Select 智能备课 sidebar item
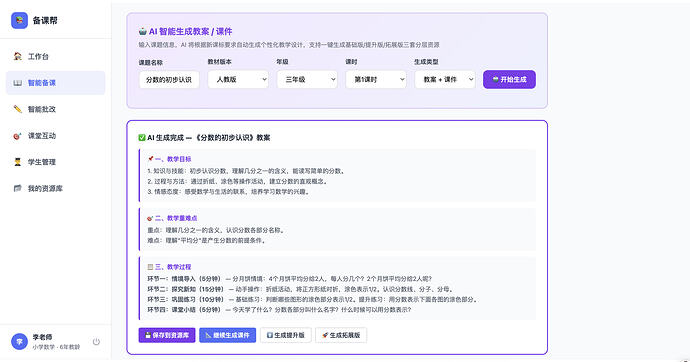The height and width of the screenshot is (362, 690). point(55,83)
